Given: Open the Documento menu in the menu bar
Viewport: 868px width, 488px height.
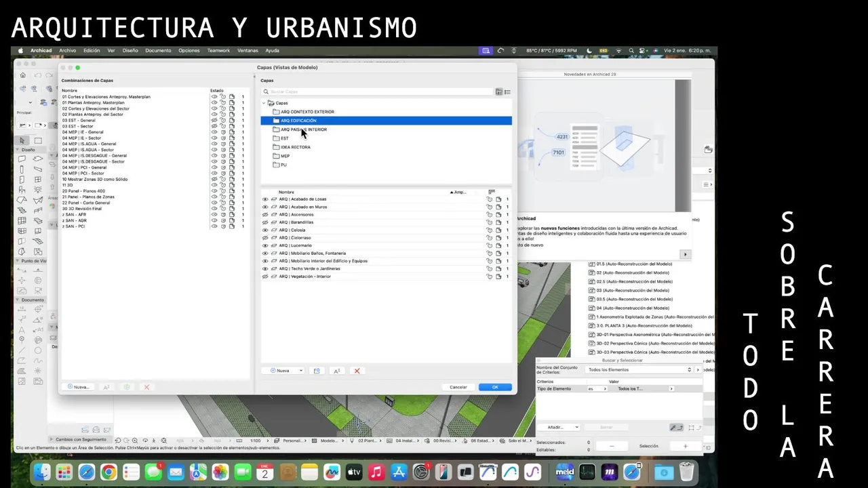Looking at the screenshot, I should (158, 50).
